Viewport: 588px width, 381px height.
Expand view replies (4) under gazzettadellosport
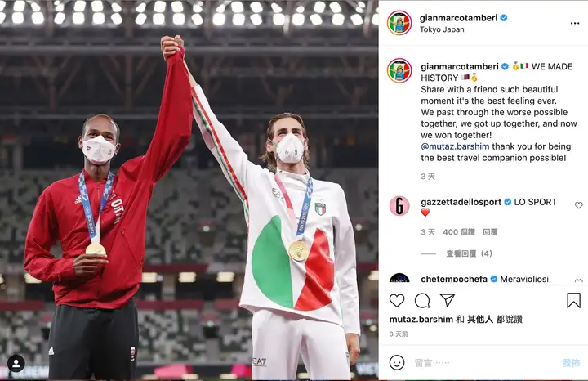pyautogui.click(x=469, y=253)
